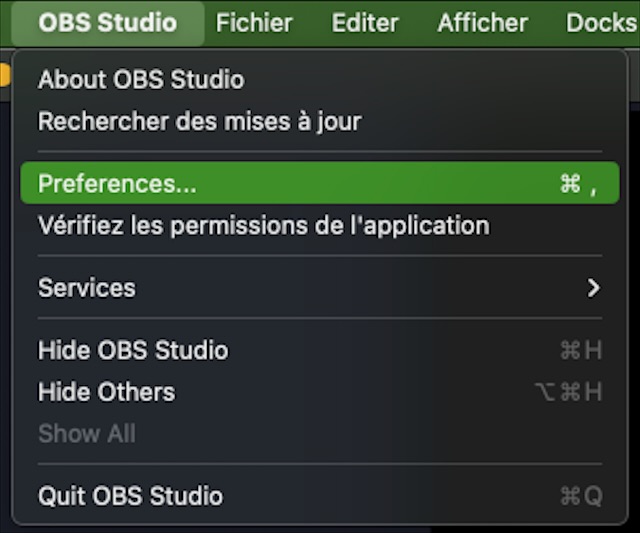Click the yellow minimize button at window edge
The width and height of the screenshot is (640, 533).
point(4,74)
